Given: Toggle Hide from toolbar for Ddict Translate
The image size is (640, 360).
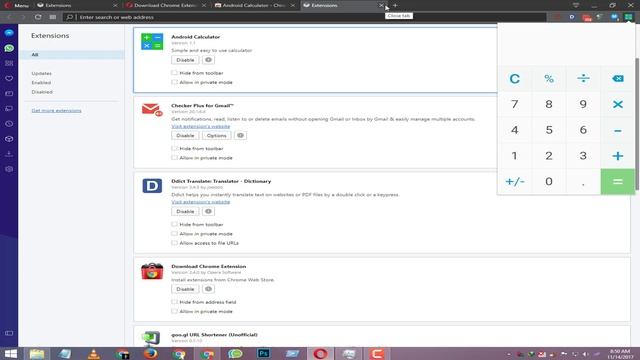Looking at the screenshot, I should 174,224.
